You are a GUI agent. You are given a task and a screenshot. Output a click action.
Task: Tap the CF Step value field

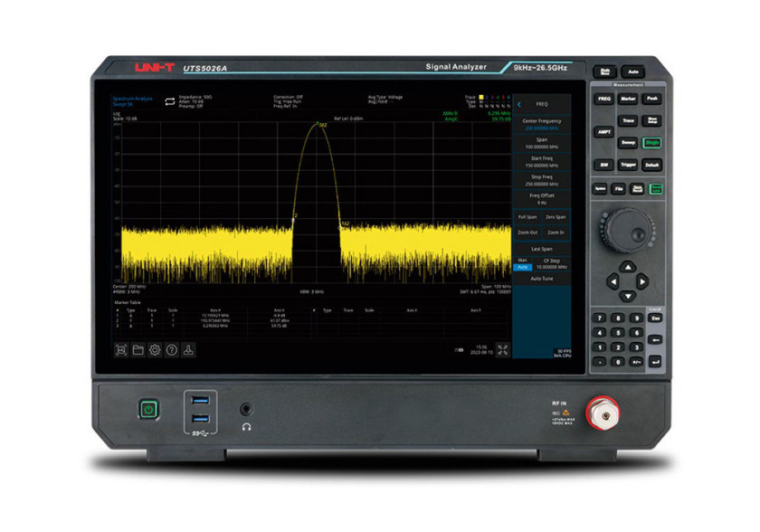tap(552, 264)
